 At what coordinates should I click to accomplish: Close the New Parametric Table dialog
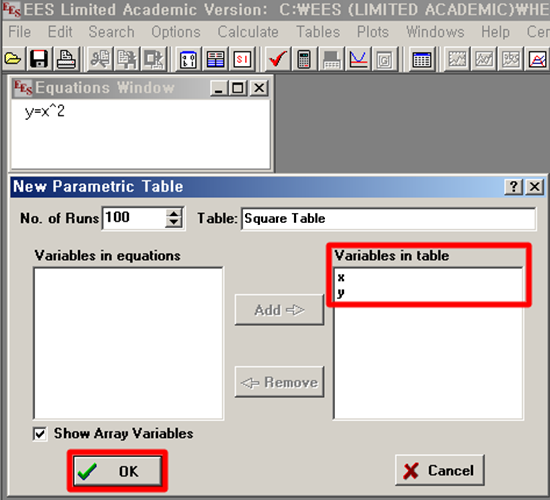click(x=535, y=186)
